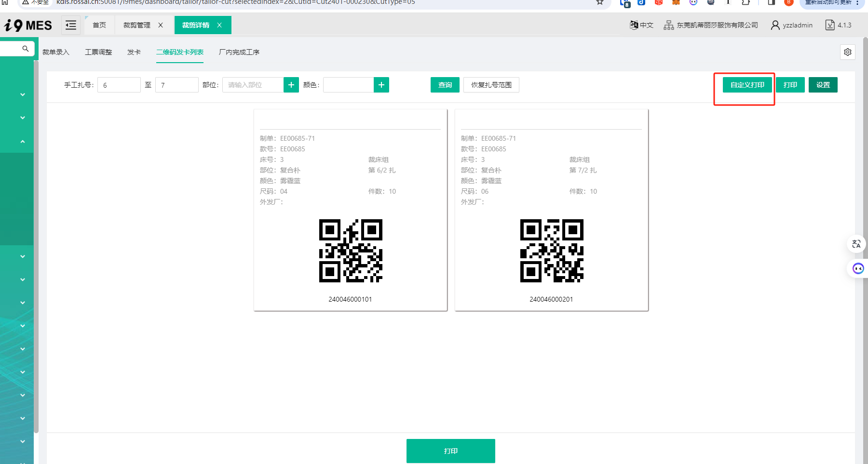This screenshot has height=464, width=868.
Task: Switch to the 裁剪管理 tab
Action: 136,25
